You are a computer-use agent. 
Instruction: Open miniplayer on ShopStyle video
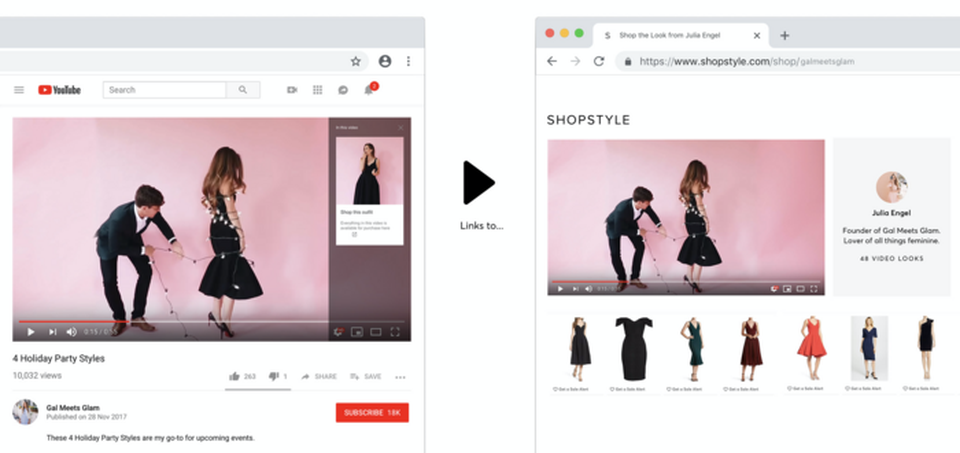coord(787,288)
